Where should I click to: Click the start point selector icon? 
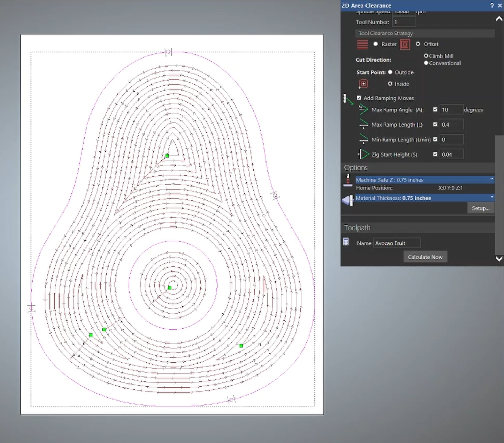click(363, 84)
